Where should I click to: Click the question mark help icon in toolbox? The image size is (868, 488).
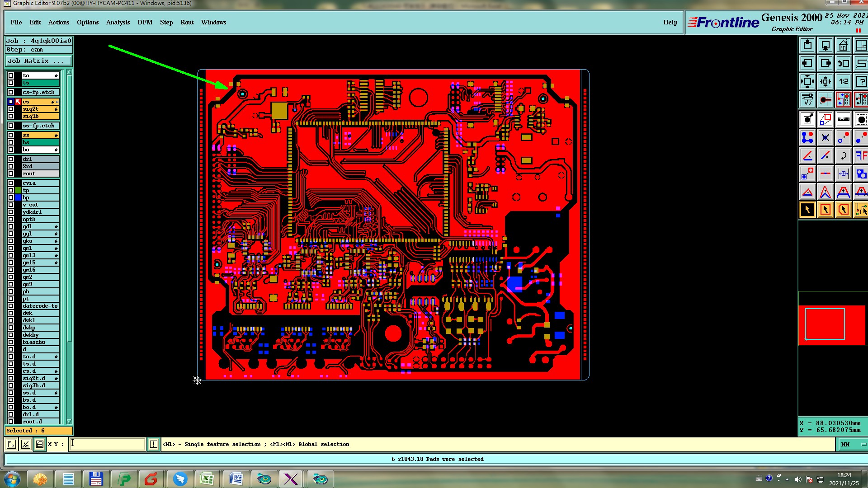coord(861,81)
